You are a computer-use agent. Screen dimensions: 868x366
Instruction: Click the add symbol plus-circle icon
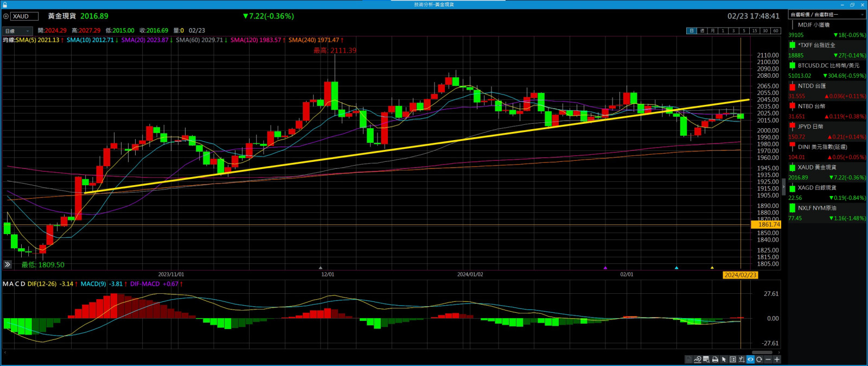6,16
